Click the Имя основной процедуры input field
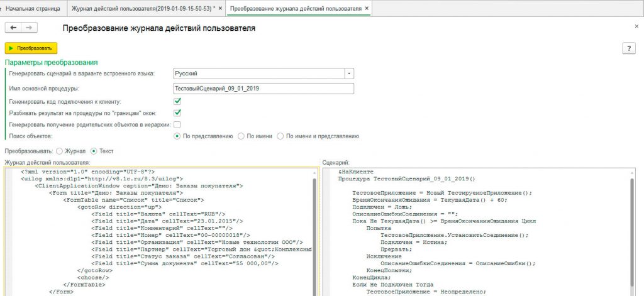Viewport: 644px width, 296px height. [x=263, y=89]
